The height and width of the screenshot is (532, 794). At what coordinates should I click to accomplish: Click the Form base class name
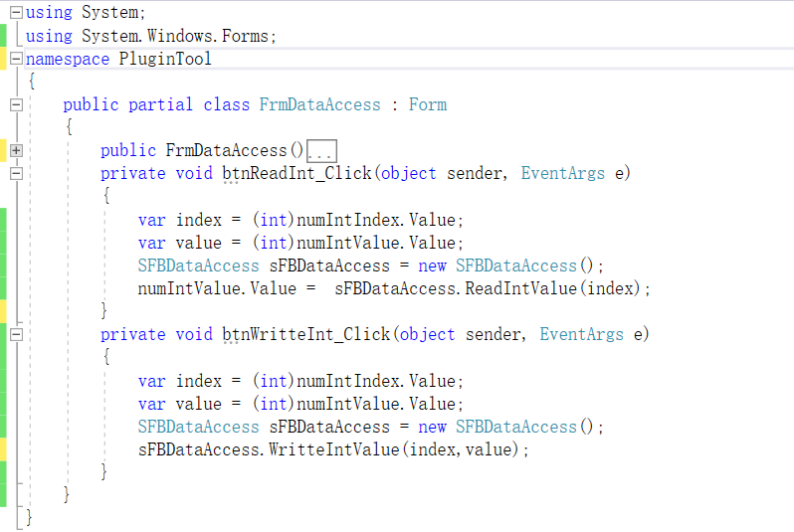tap(428, 104)
